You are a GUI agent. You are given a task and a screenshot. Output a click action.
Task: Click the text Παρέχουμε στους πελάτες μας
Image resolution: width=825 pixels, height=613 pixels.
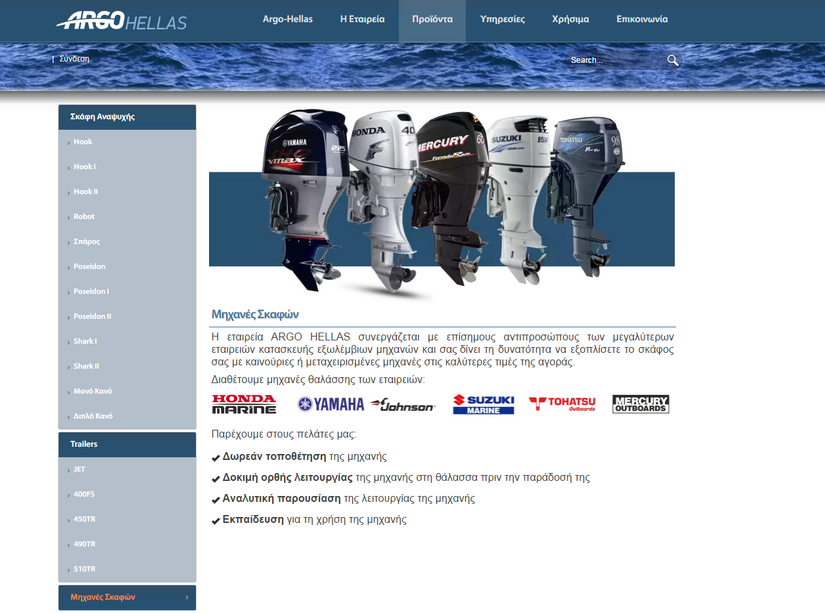[284, 435]
